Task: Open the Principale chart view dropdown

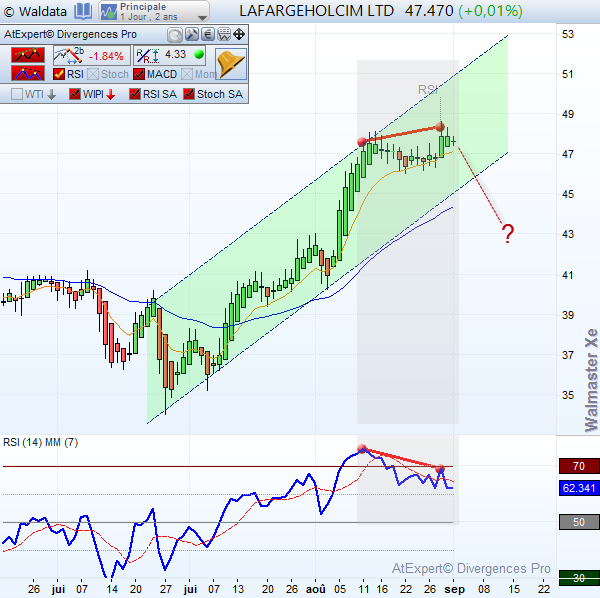Action: tap(154, 11)
